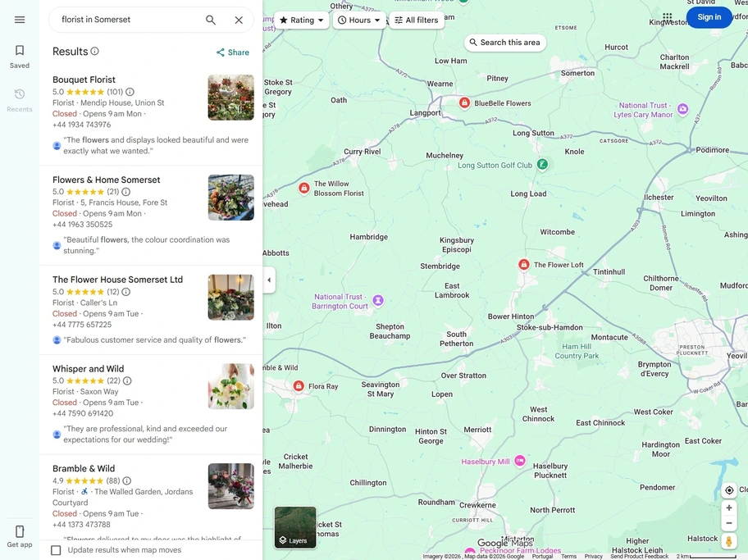The width and height of the screenshot is (748, 560).
Task: Open Saved places
Action: 20,57
